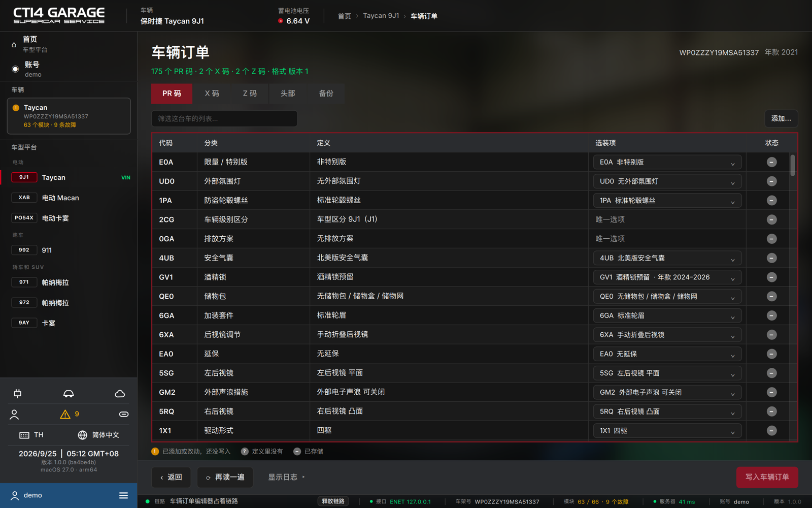The image size is (812, 508).
Task: Select the 9J1 Taycan platform badge
Action: point(24,177)
